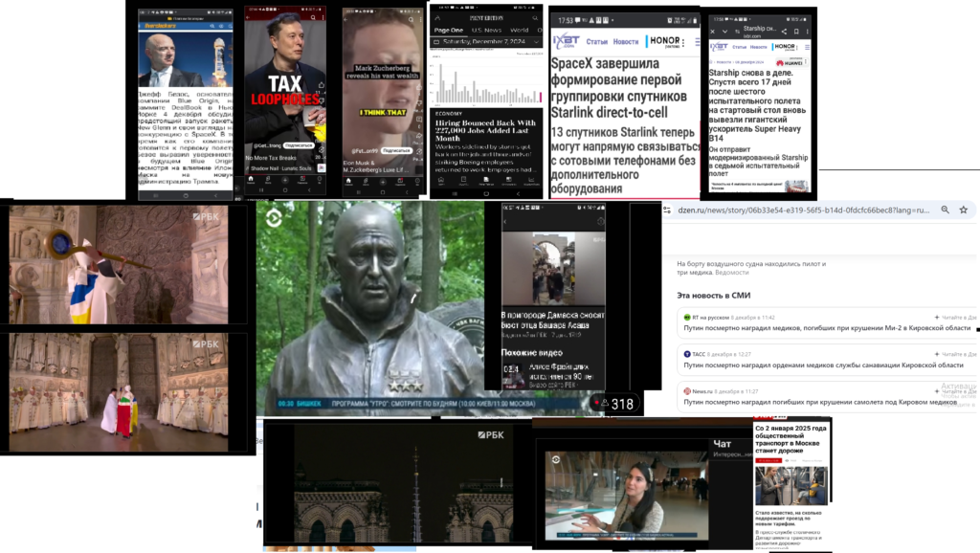
Task: Tap search icon in overclockers header
Action: coord(212,26)
